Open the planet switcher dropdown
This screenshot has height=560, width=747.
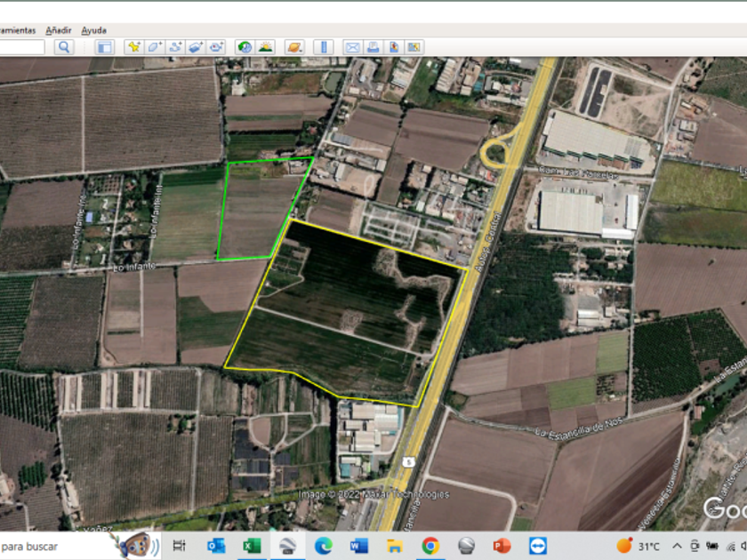tap(294, 47)
